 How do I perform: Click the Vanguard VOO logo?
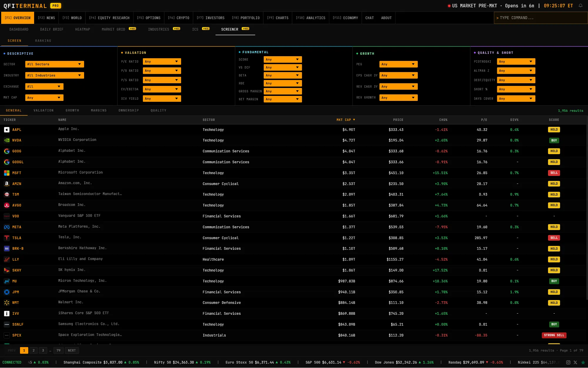click(7, 216)
